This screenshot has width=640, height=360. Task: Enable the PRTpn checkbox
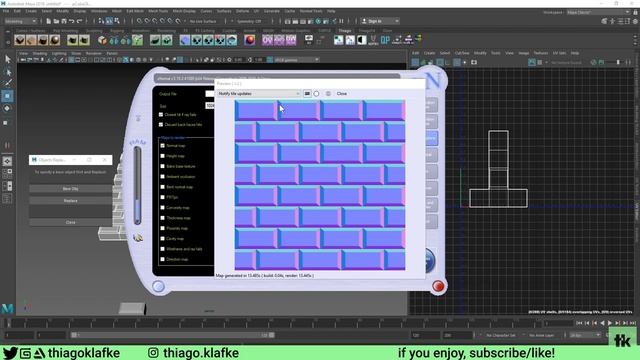click(x=162, y=197)
